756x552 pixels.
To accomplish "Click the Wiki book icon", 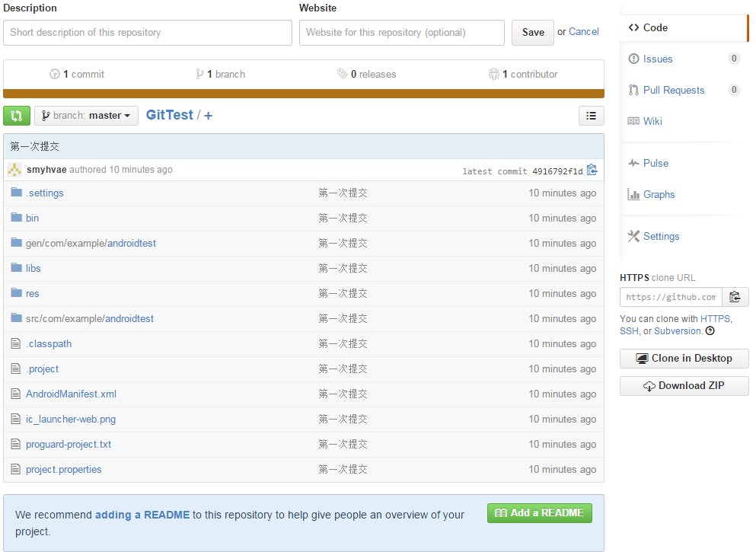I will (x=633, y=121).
